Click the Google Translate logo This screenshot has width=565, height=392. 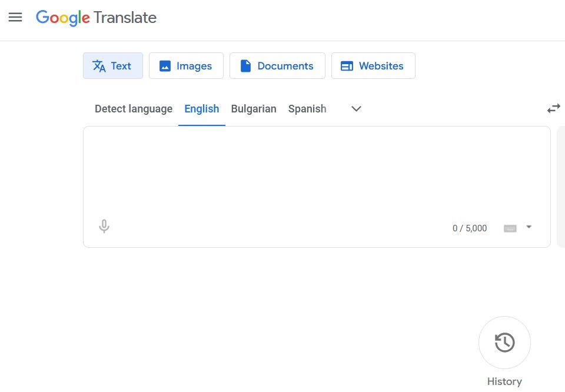click(x=97, y=18)
